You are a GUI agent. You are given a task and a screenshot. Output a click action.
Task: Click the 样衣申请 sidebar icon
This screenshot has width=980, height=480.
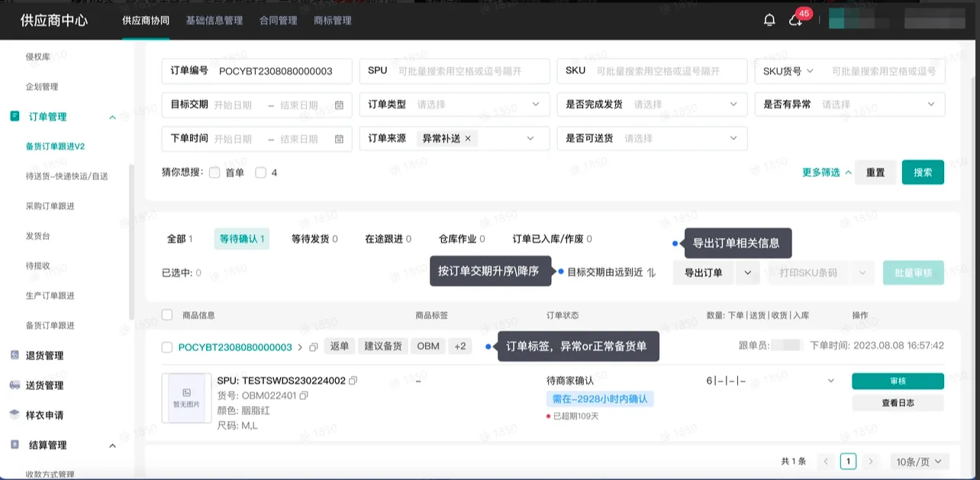(15, 415)
